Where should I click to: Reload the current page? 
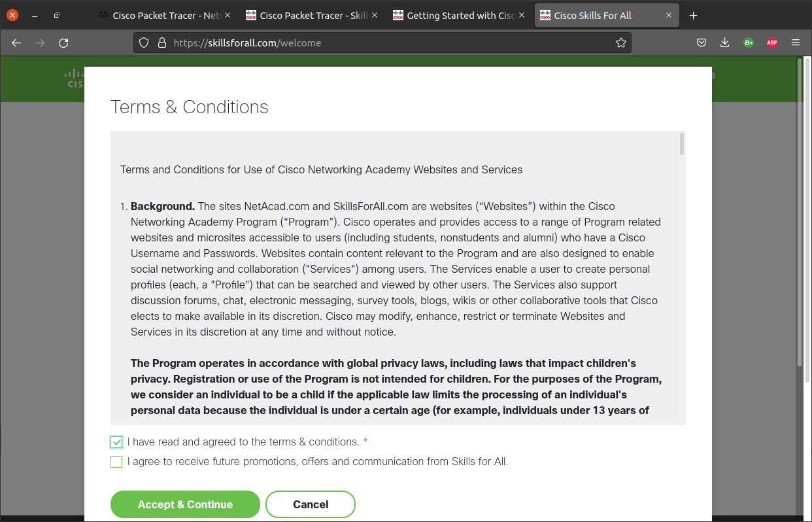63,43
